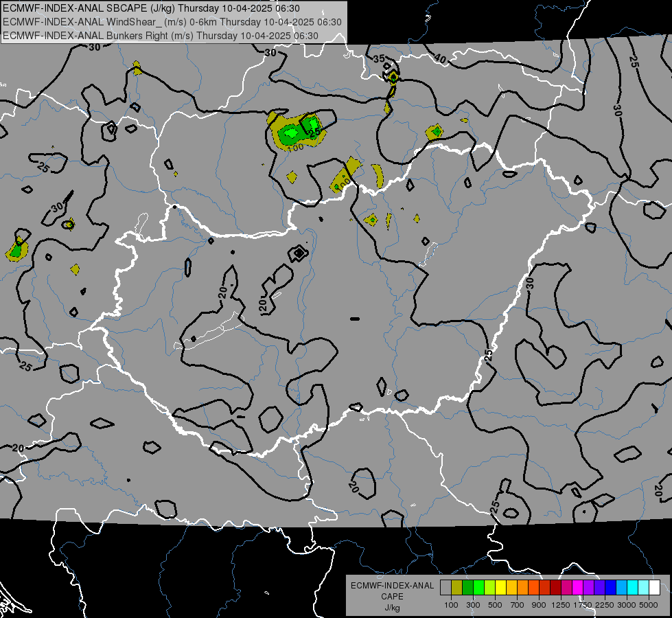The width and height of the screenshot is (672, 618).
Task: Click the ECMWF-INDEX-ANAL legend heading
Action: (x=392, y=586)
